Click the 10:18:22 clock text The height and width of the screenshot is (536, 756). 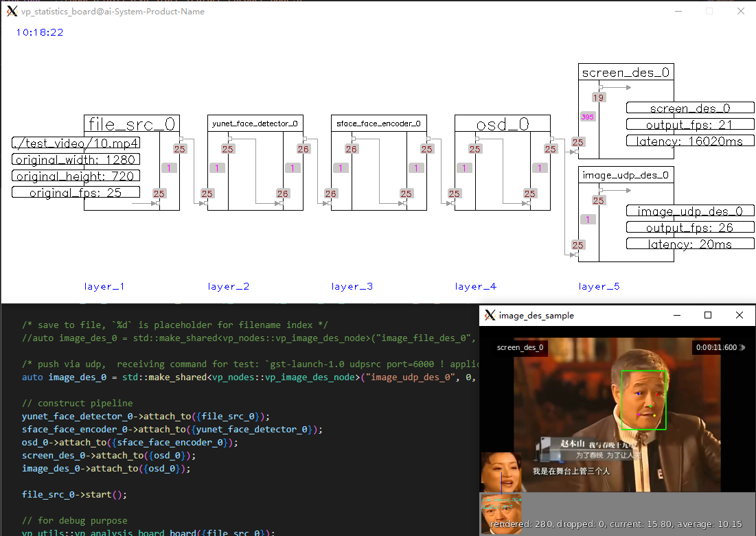pyautogui.click(x=40, y=32)
